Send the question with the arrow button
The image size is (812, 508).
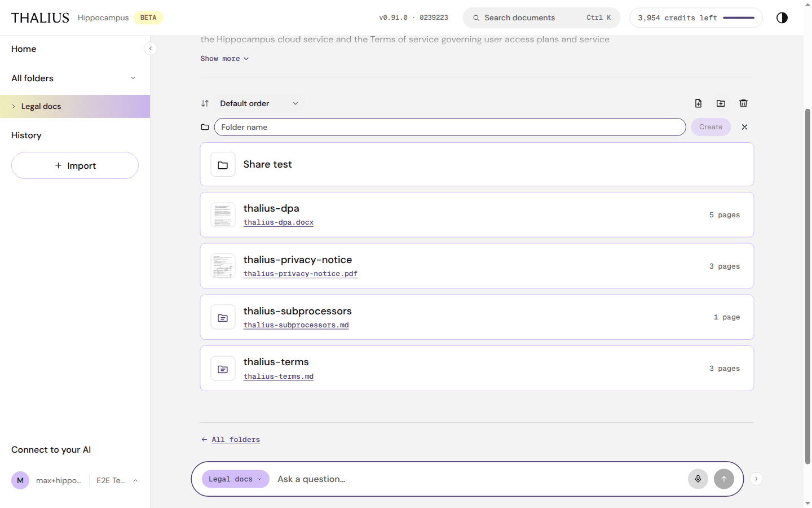[x=724, y=479]
